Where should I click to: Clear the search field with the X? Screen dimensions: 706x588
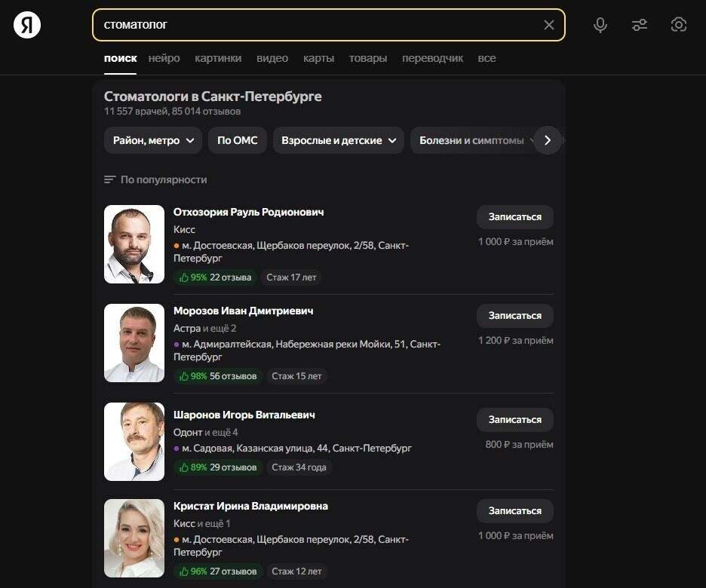(549, 25)
